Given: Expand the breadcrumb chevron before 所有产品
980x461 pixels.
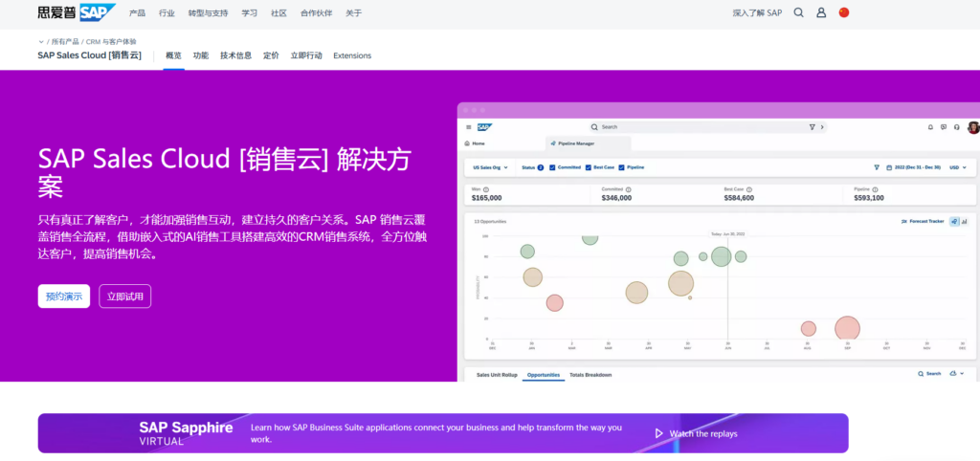Looking at the screenshot, I should coord(41,42).
